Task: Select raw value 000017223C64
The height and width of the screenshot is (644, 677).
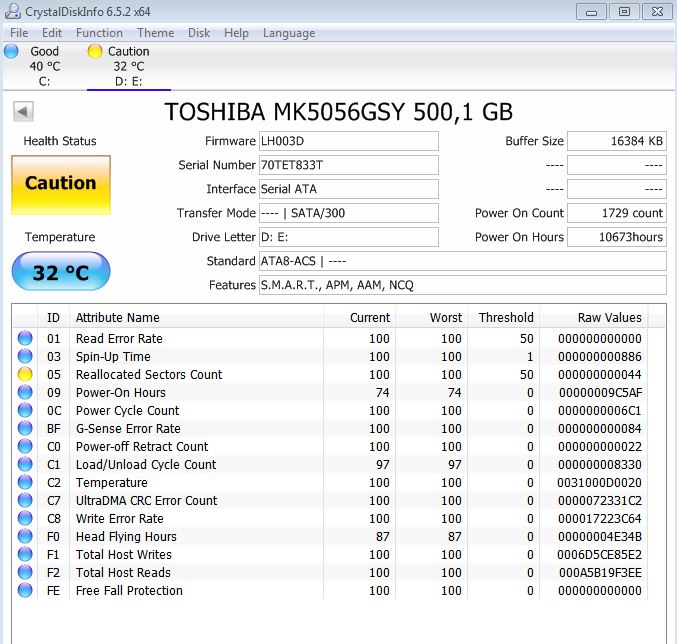Action: (x=600, y=519)
